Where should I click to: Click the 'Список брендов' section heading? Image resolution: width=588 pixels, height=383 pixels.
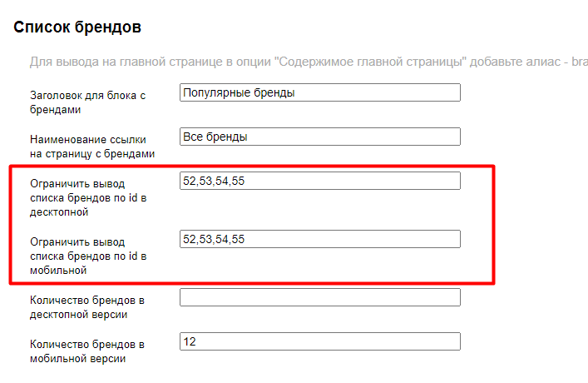coord(77,27)
